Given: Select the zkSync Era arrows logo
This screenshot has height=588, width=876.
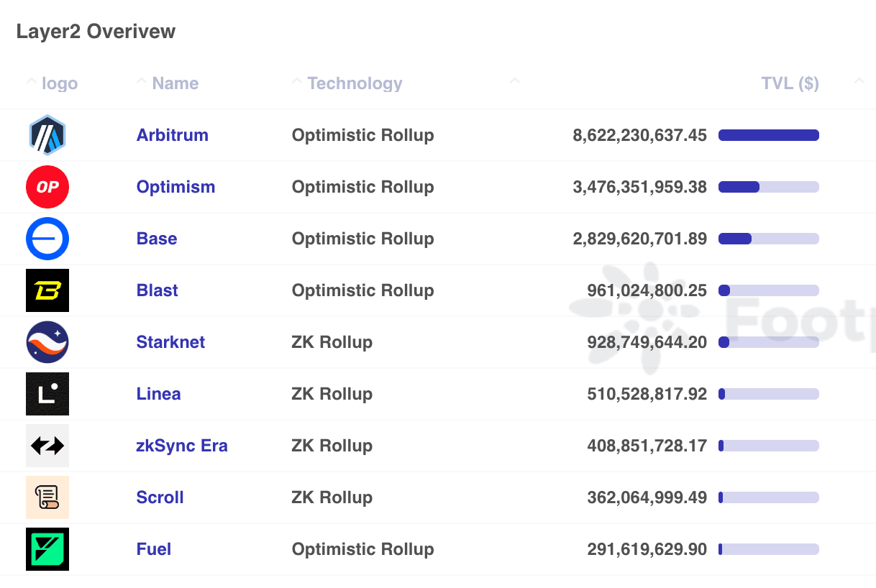Looking at the screenshot, I should tap(47, 446).
